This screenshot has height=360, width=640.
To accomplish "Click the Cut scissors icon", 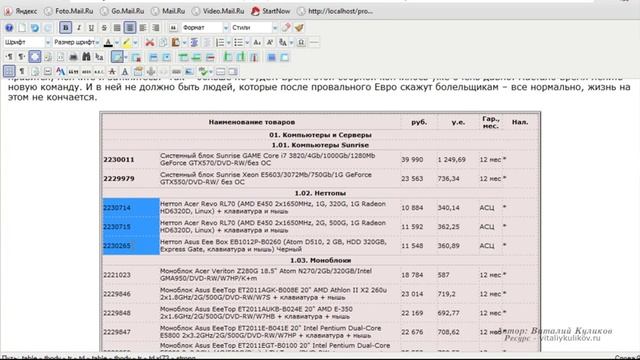I will pos(150,42).
